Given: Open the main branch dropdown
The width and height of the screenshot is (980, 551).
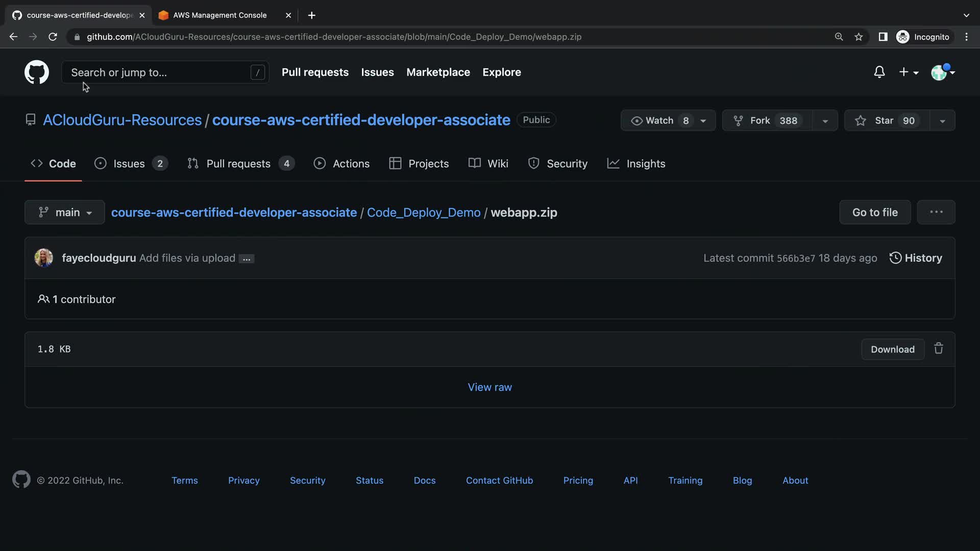Looking at the screenshot, I should 65,212.
